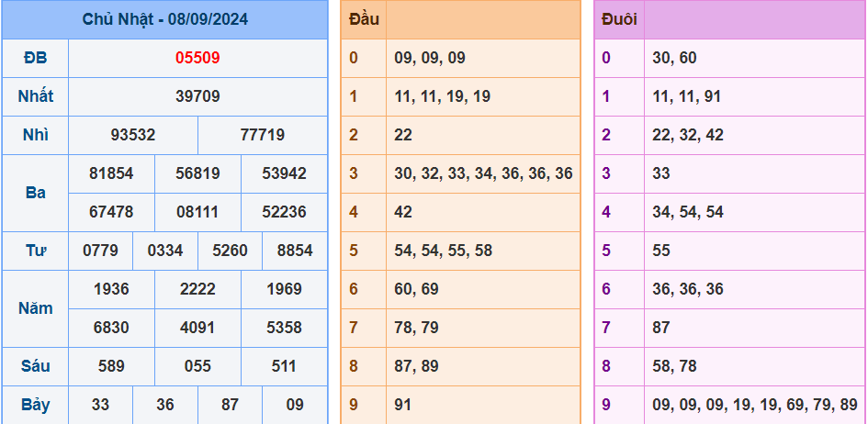Click the Ba prize number 52236
This screenshot has height=424, width=868.
pos(284,212)
